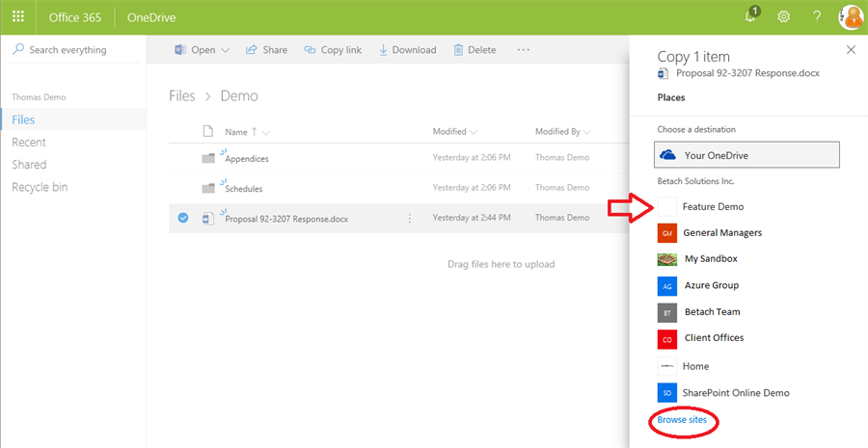Click Copy link in the toolbar
Image resolution: width=868 pixels, height=448 pixels.
coord(333,50)
